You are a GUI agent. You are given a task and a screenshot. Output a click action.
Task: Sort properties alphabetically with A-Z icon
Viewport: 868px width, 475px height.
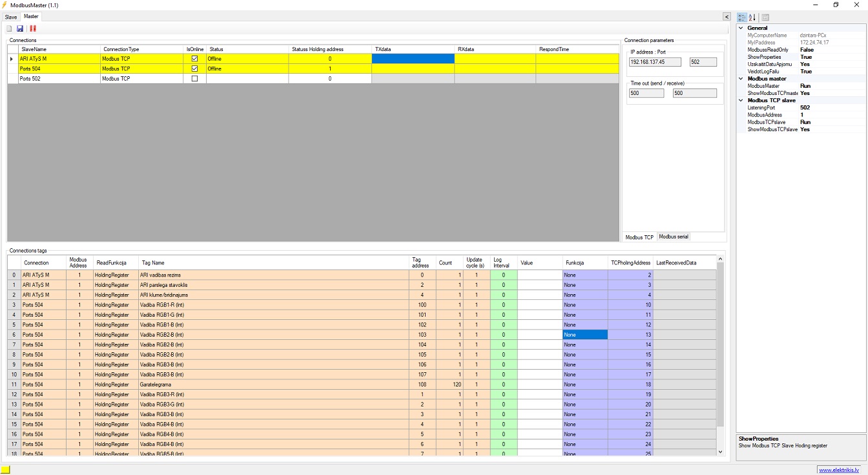752,17
